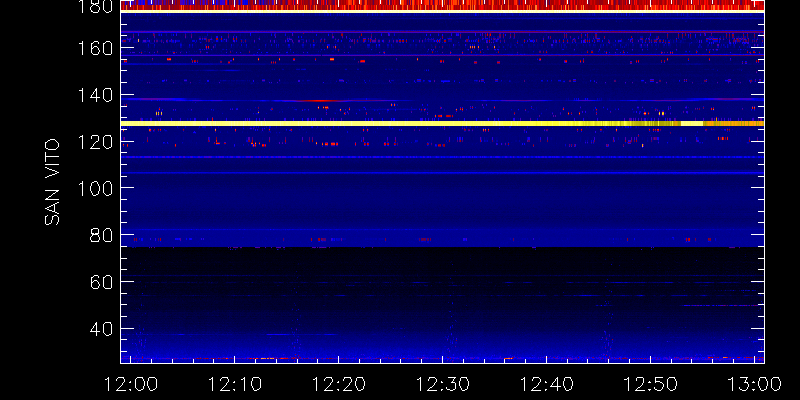The image size is (800, 400).
Task: Click the 160 frequency axis label
Action: pos(97,49)
